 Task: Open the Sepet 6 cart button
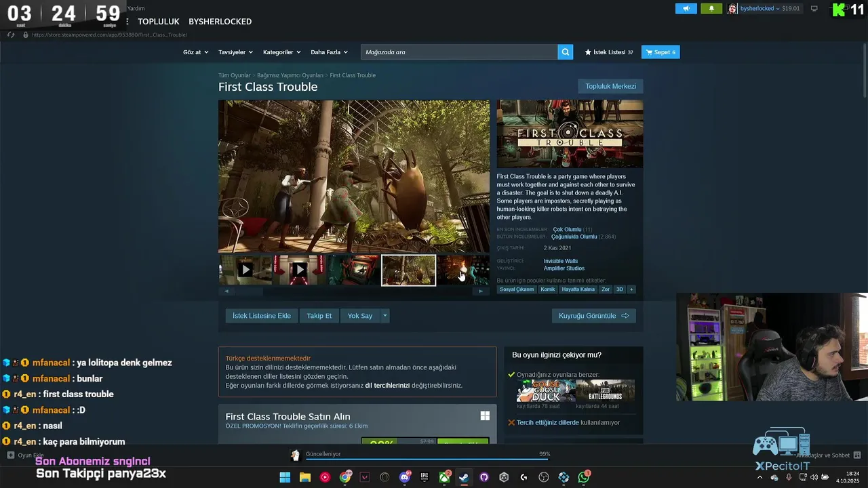click(x=660, y=52)
